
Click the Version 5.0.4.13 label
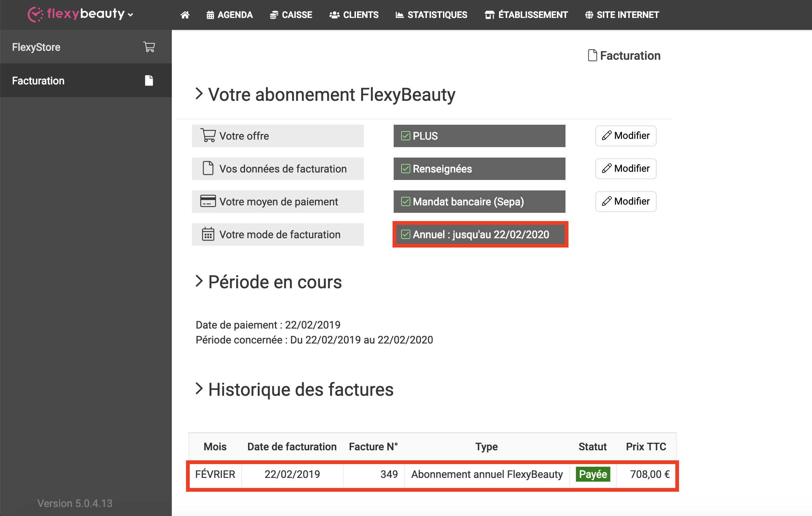pos(75,503)
